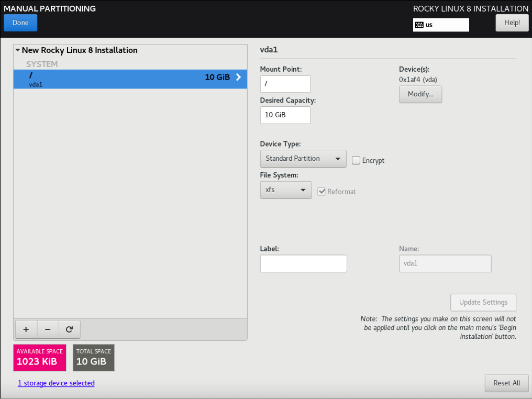Click the reload storage configuration icon
The width and height of the screenshot is (532, 399).
[69, 329]
